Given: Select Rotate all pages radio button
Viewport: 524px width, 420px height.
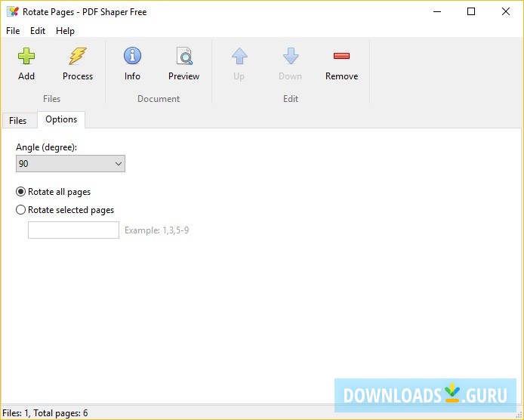Looking at the screenshot, I should click(x=20, y=192).
